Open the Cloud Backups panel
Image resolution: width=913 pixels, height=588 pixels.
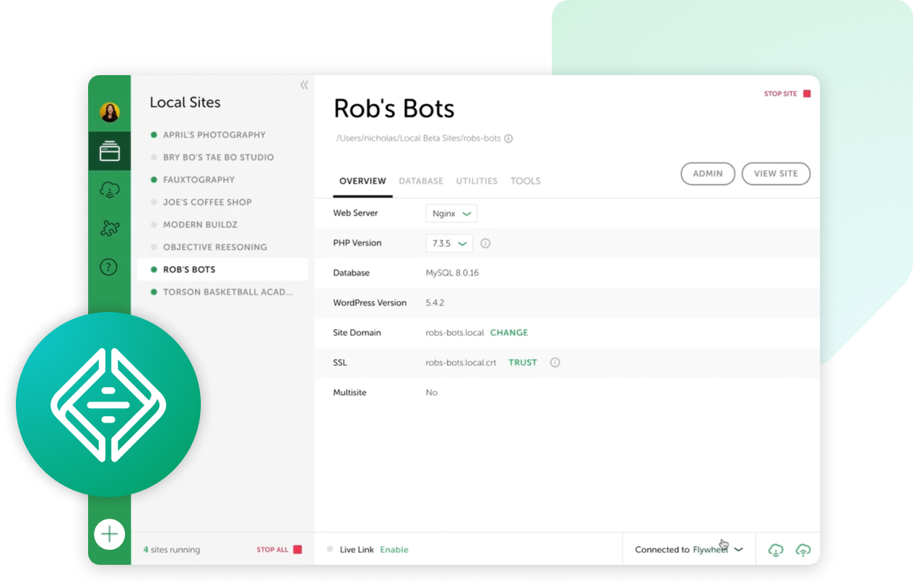click(110, 189)
